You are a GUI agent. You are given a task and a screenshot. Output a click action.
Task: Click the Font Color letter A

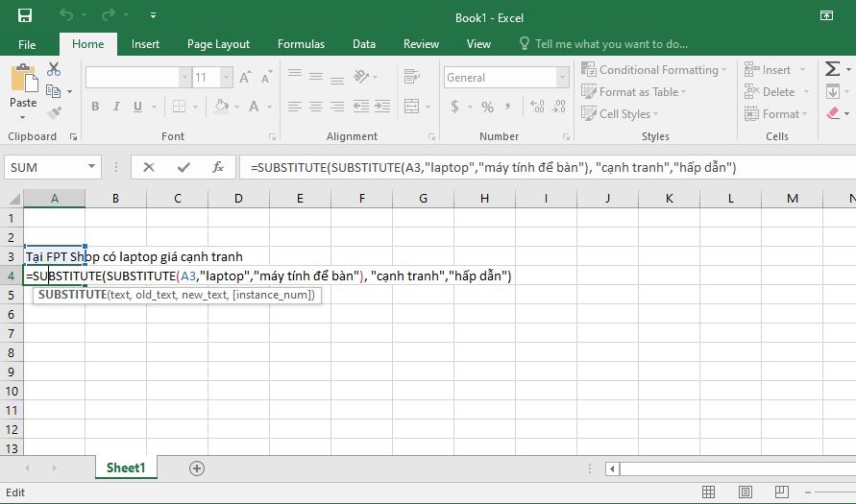(x=254, y=107)
